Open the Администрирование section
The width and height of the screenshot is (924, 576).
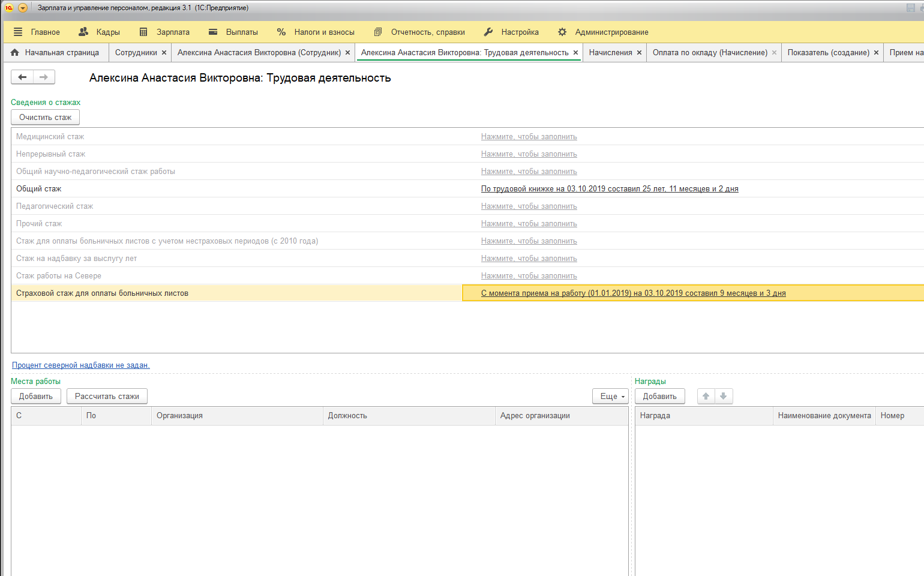603,32
